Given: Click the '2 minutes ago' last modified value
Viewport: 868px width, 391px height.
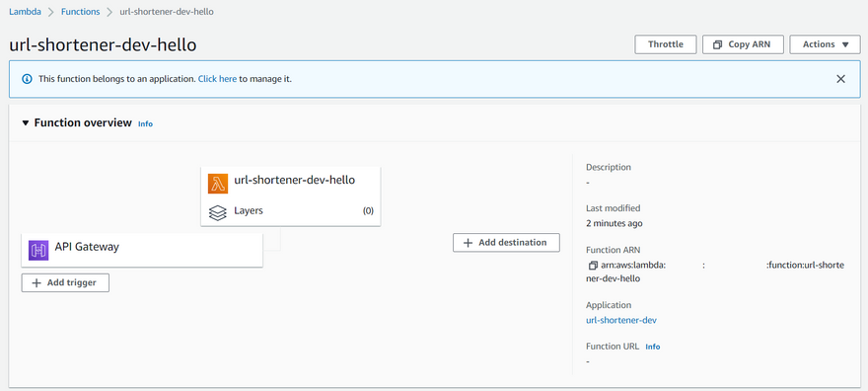Looking at the screenshot, I should 614,224.
